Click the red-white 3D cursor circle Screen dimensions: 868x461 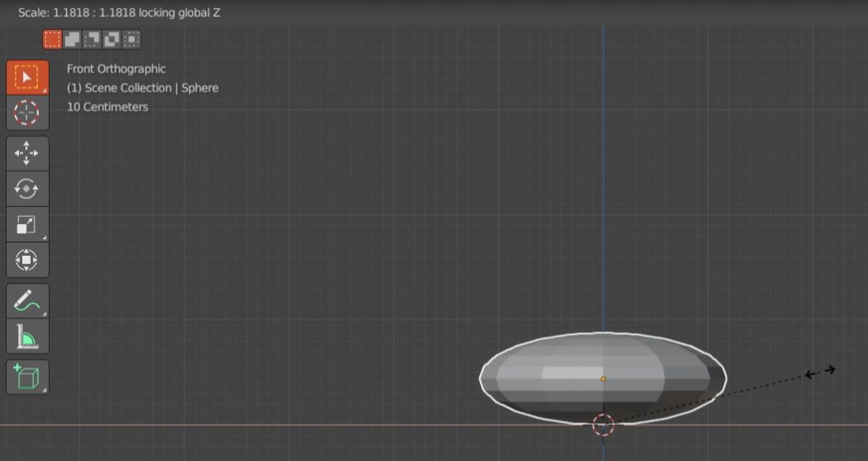pos(603,425)
